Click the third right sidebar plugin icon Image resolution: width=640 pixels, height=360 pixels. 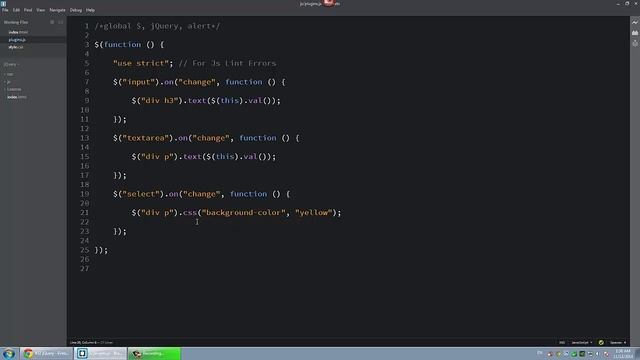[x=635, y=43]
